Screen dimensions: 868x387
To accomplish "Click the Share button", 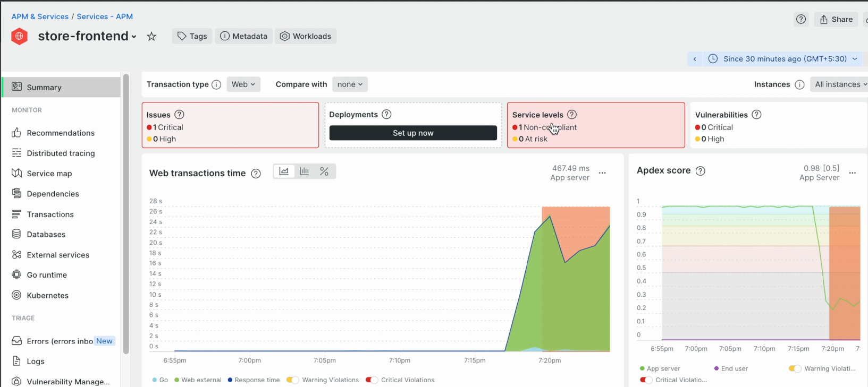I will (836, 19).
